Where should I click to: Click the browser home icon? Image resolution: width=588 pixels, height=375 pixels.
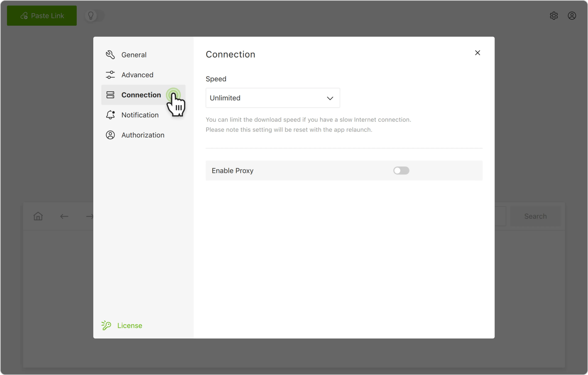coord(38,216)
